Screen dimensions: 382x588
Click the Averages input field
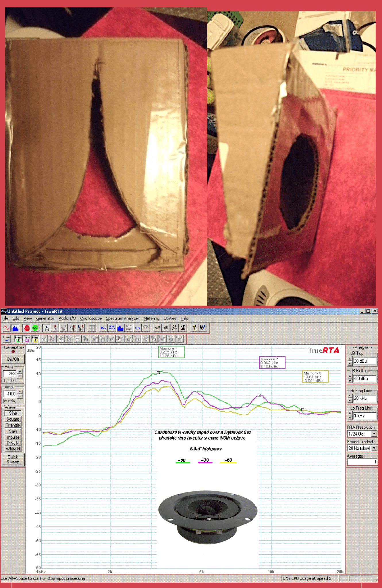[x=362, y=462]
